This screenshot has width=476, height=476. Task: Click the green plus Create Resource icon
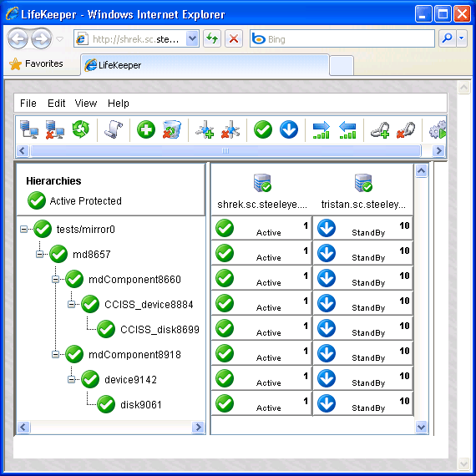pyautogui.click(x=146, y=129)
